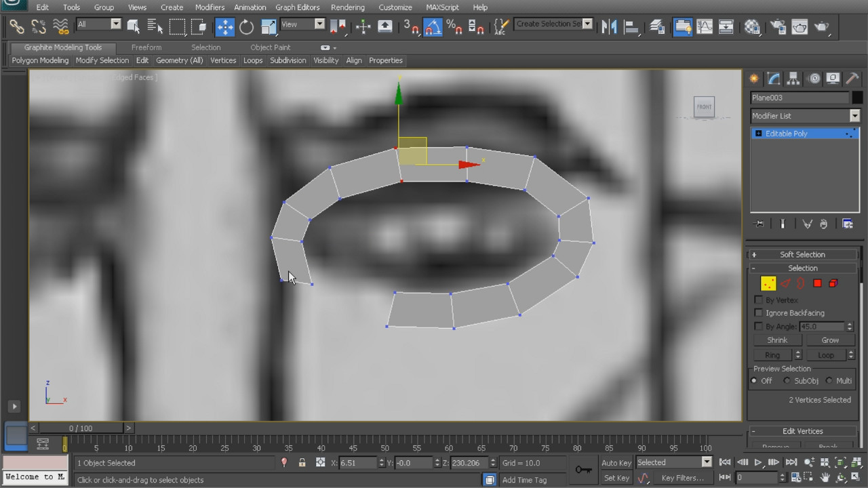Screen dimensions: 868x488
Task: Click Select and Manipulate icon
Action: (x=363, y=26)
